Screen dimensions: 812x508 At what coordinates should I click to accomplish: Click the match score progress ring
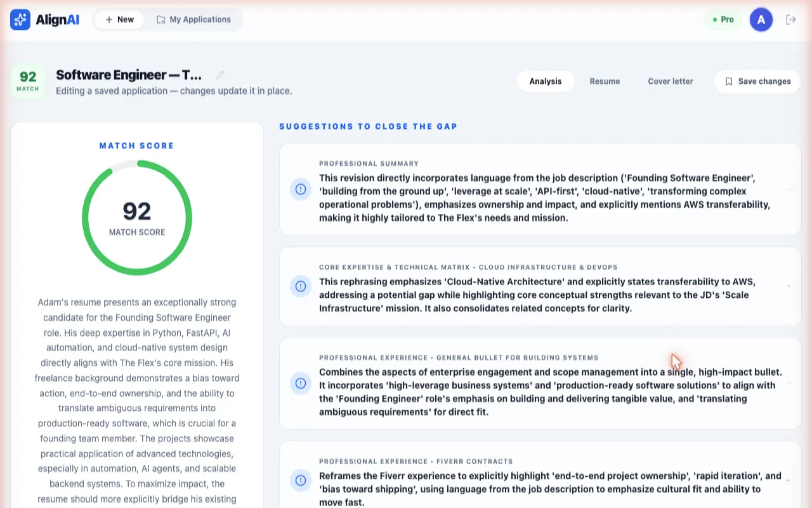(137, 218)
